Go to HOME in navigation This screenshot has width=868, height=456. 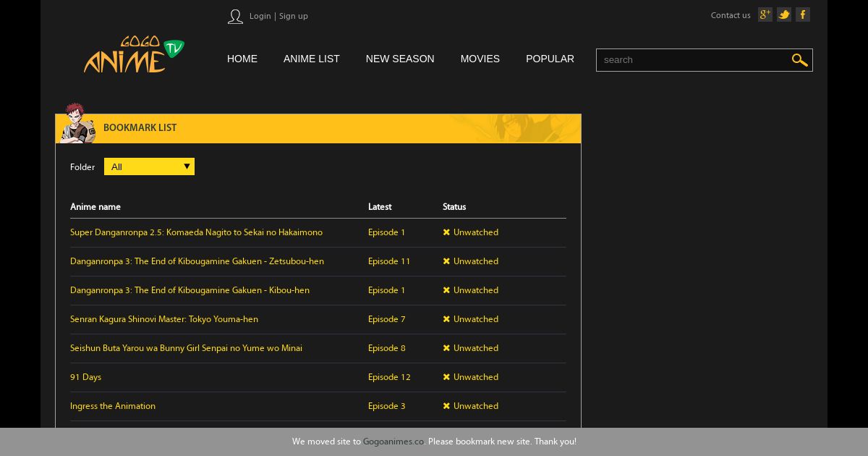[242, 59]
